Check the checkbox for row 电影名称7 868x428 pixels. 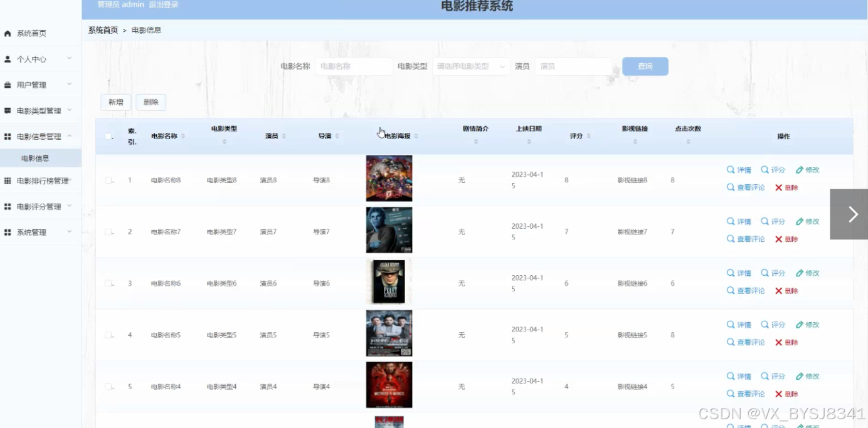coord(109,232)
